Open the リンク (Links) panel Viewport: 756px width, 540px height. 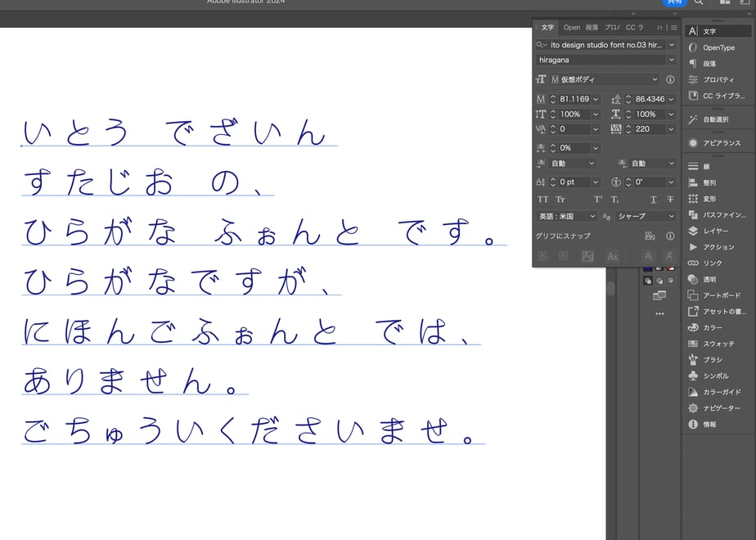(718, 263)
